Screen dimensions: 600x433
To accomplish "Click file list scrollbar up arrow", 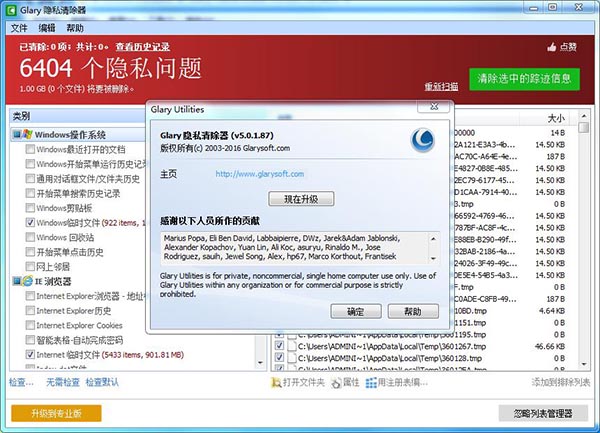I will point(584,116).
